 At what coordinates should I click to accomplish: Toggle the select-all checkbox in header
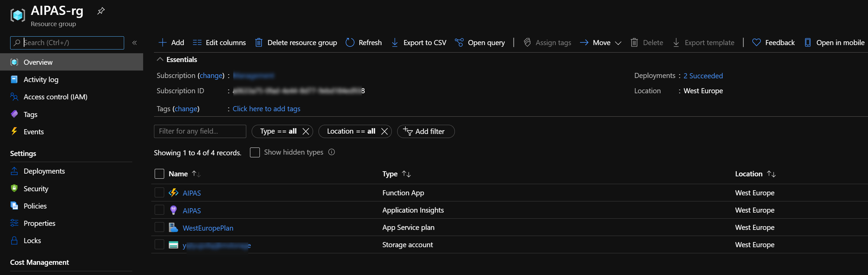point(159,174)
